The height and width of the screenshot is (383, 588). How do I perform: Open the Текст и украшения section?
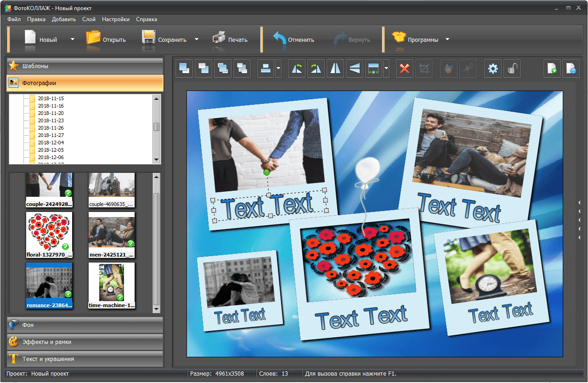[x=85, y=359]
